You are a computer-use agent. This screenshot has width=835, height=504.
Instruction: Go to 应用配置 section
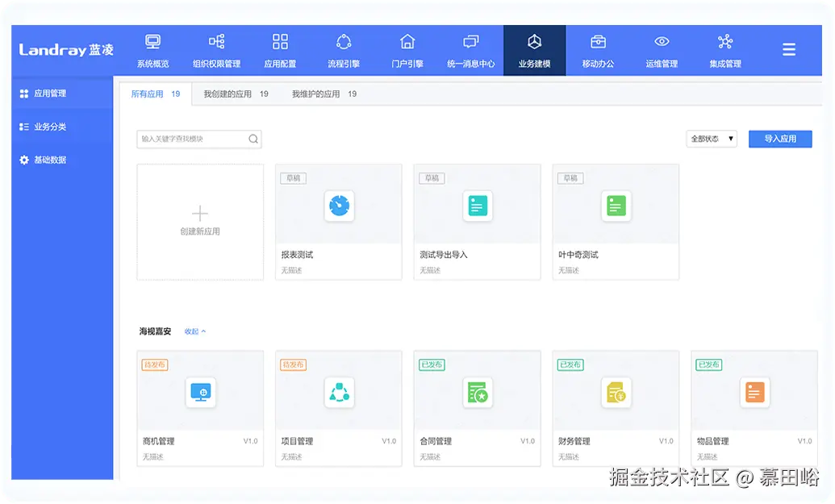coord(280,51)
